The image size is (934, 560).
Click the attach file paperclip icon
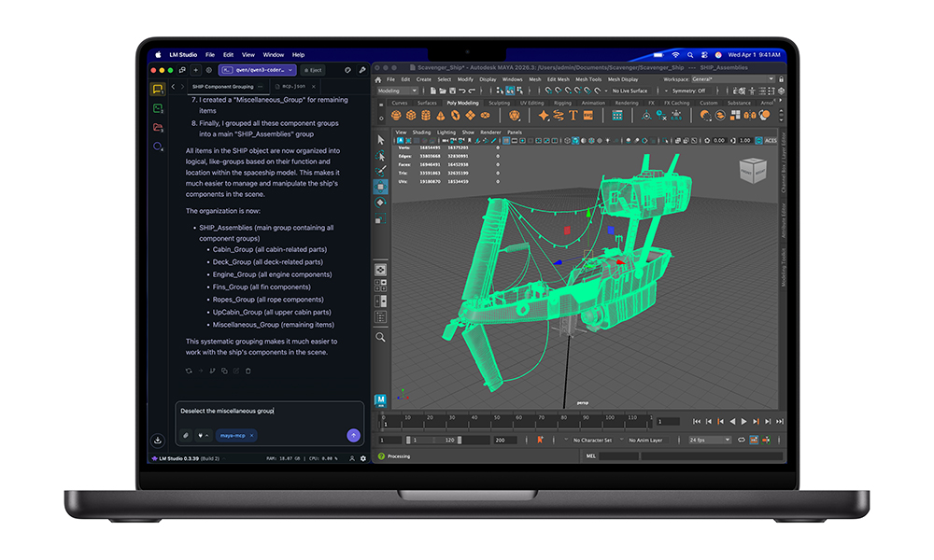(x=185, y=435)
